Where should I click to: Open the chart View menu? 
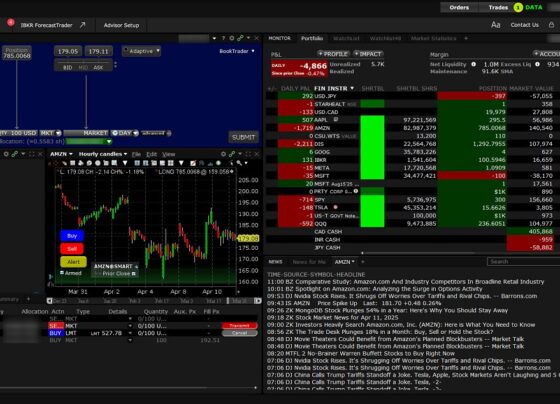(x=169, y=154)
